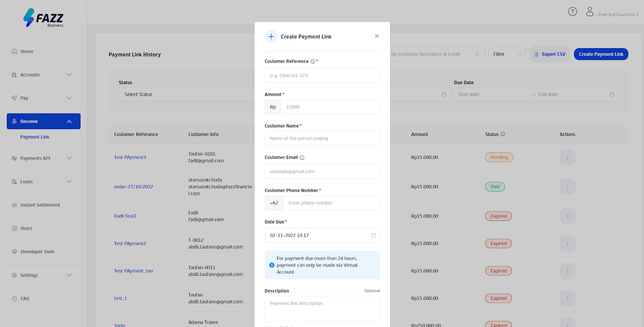Focus the Customer Phone Number field
The height and width of the screenshot is (327, 644).
331,203
